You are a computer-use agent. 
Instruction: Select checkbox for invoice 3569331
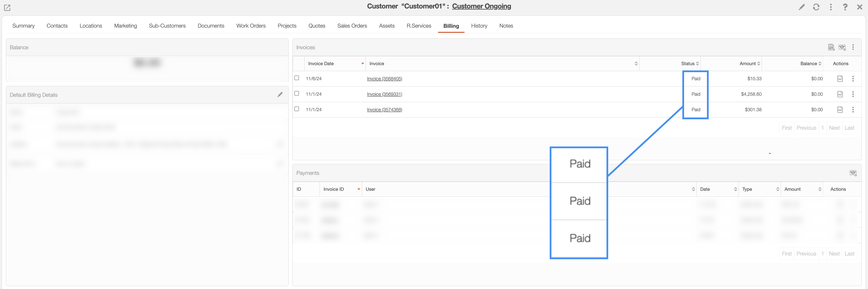[x=296, y=93]
